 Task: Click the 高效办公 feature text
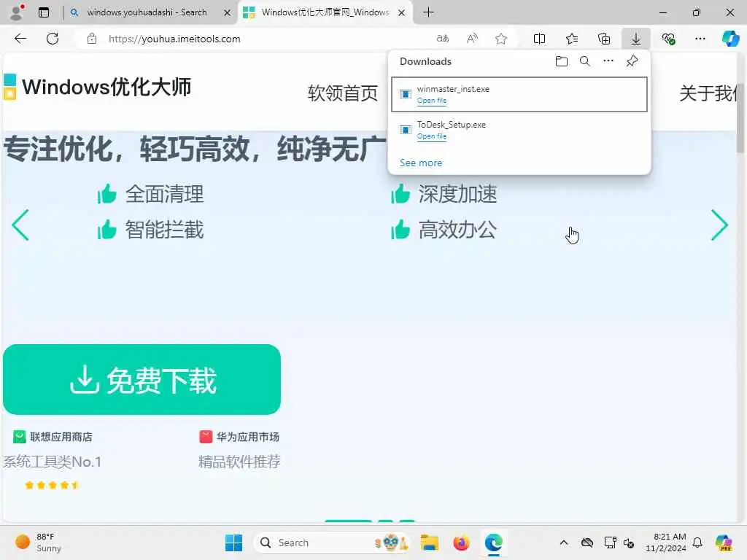(457, 230)
